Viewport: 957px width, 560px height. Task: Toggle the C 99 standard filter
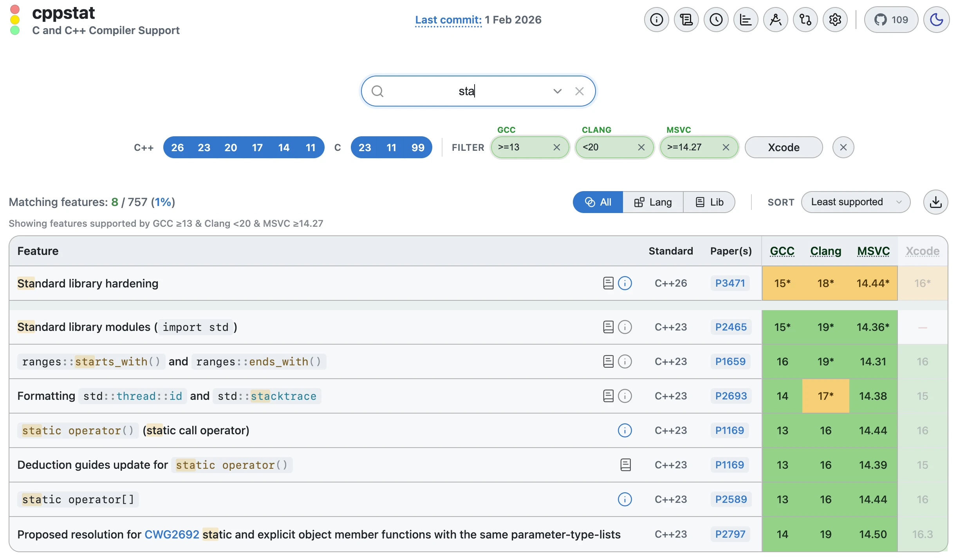(x=418, y=148)
